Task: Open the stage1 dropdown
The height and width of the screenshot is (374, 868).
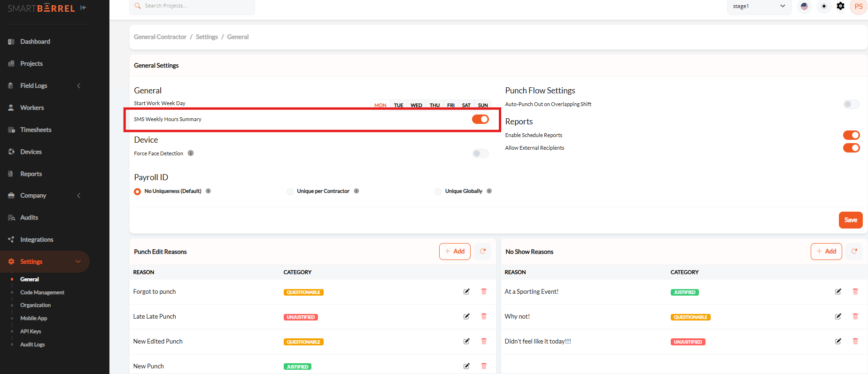Action: point(759,7)
